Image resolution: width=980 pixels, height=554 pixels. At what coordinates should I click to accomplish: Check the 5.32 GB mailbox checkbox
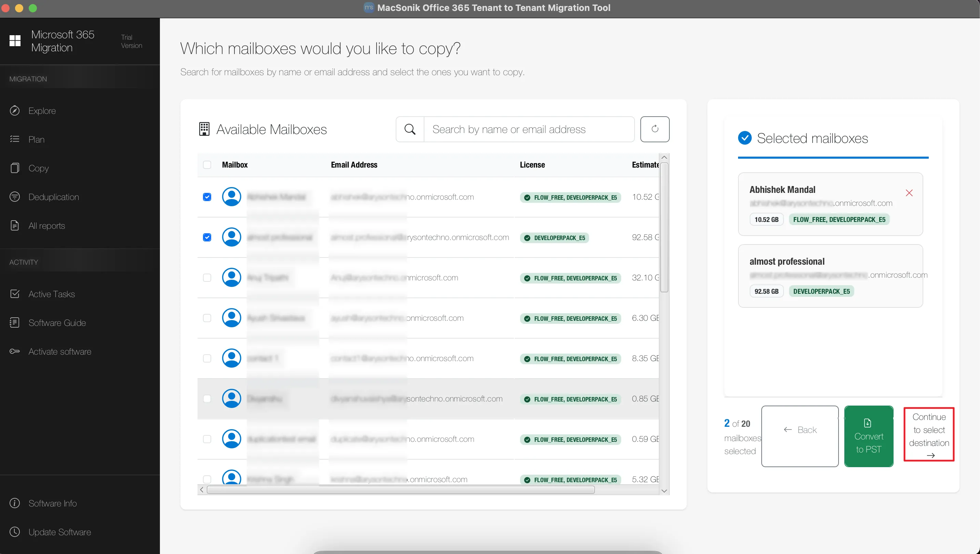207,479
